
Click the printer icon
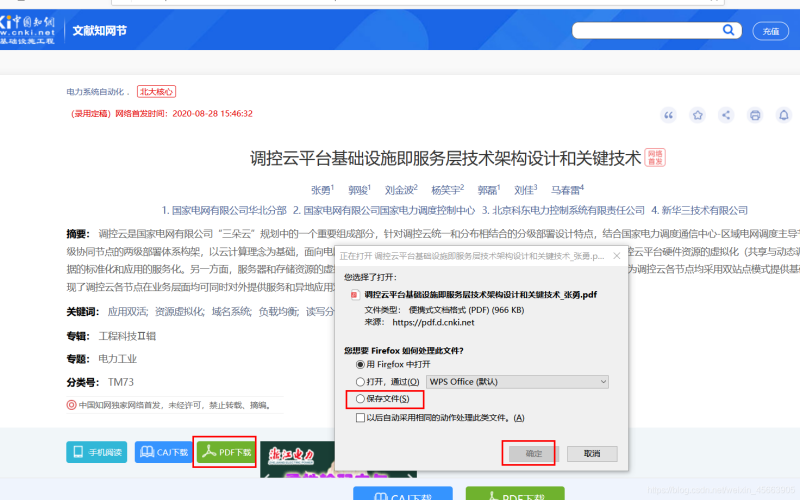[x=755, y=115]
